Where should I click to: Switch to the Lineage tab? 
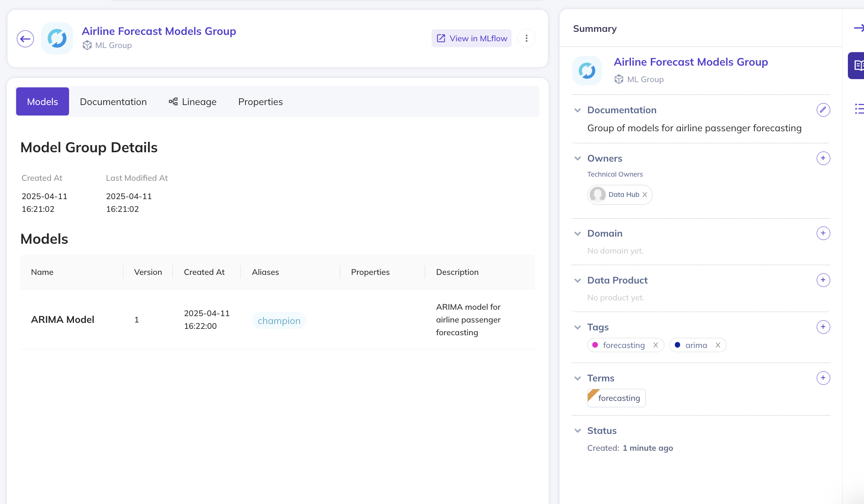click(193, 102)
